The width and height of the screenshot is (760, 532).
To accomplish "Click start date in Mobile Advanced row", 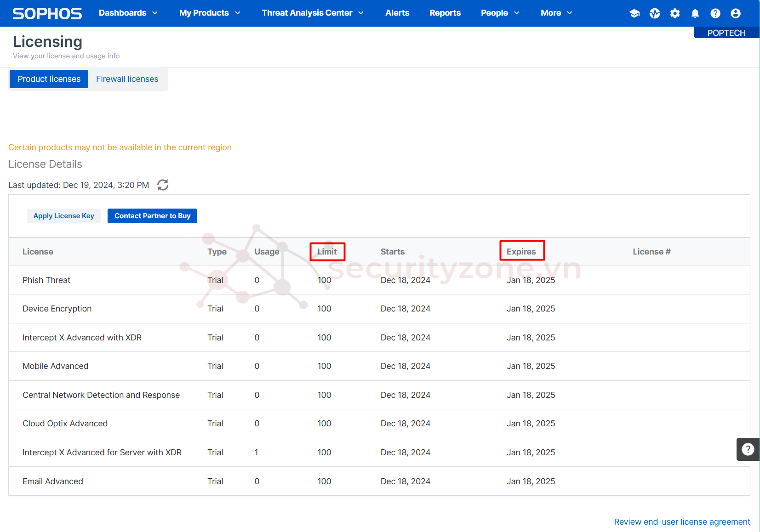I will pos(406,366).
